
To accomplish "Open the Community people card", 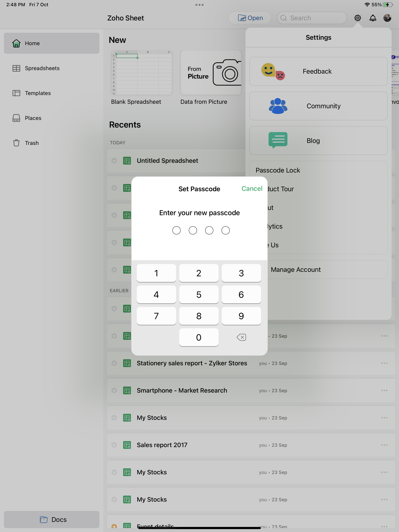I will [x=318, y=106].
